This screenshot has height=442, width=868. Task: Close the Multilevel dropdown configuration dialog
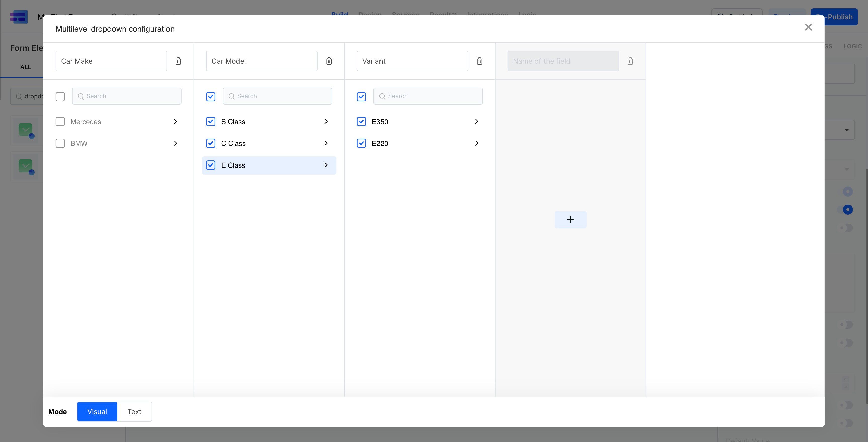click(x=809, y=27)
